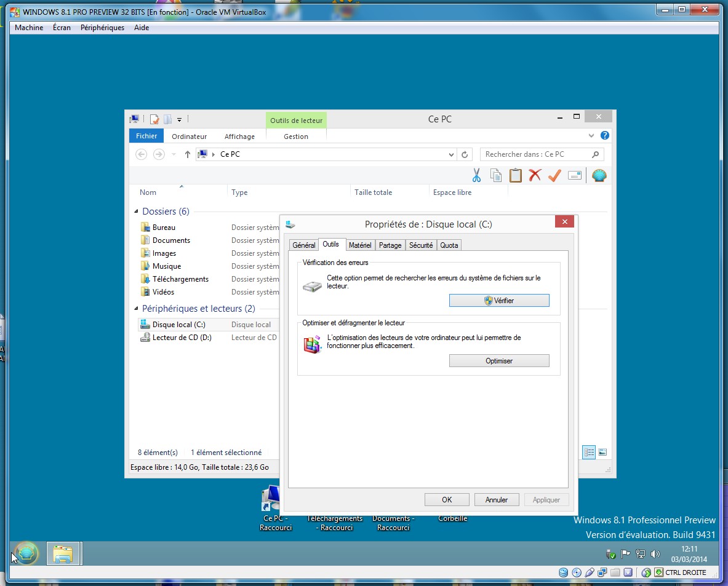Click VirtualBox shared folders status icon
The height and width of the screenshot is (586, 728).
(615, 572)
